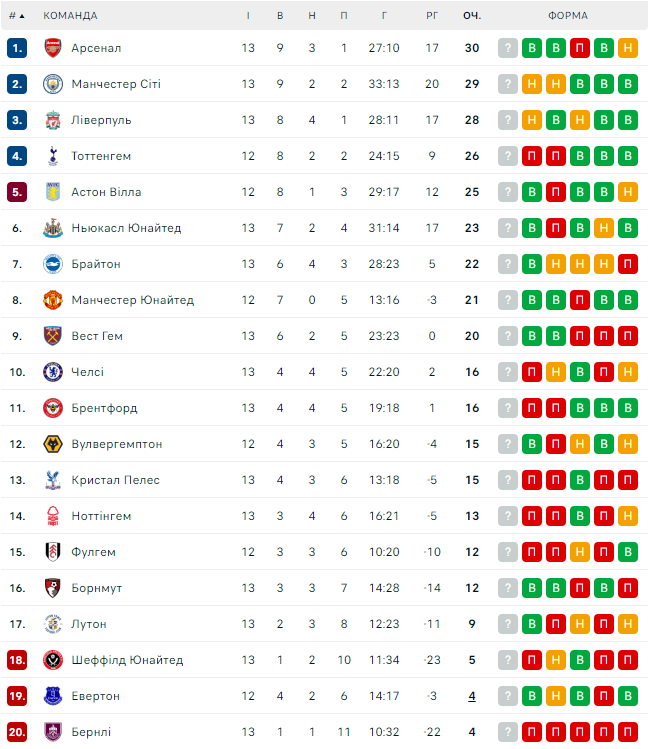Click Everton's underlined points value 4
Image resolution: width=650 pixels, height=749 pixels.
472,696
